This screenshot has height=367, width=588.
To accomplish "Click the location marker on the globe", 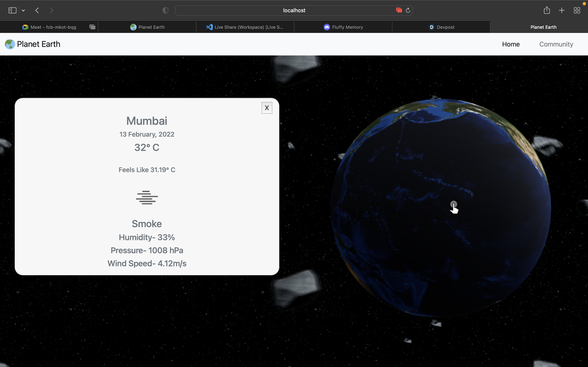I will [x=453, y=204].
